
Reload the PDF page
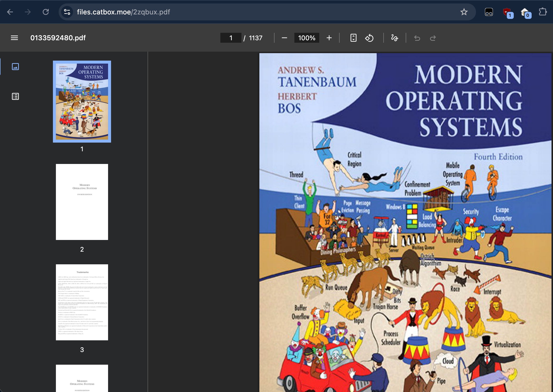point(46,12)
